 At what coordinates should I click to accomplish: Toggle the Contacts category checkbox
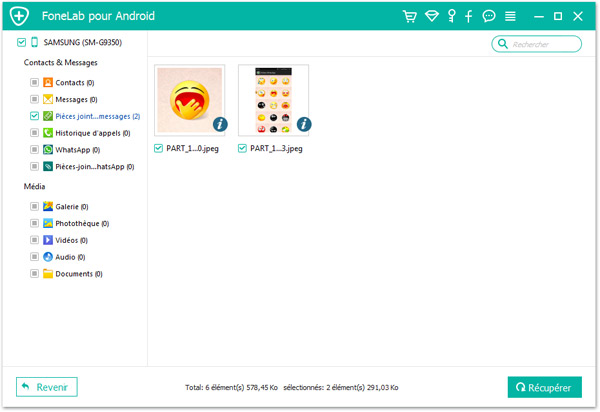point(34,83)
